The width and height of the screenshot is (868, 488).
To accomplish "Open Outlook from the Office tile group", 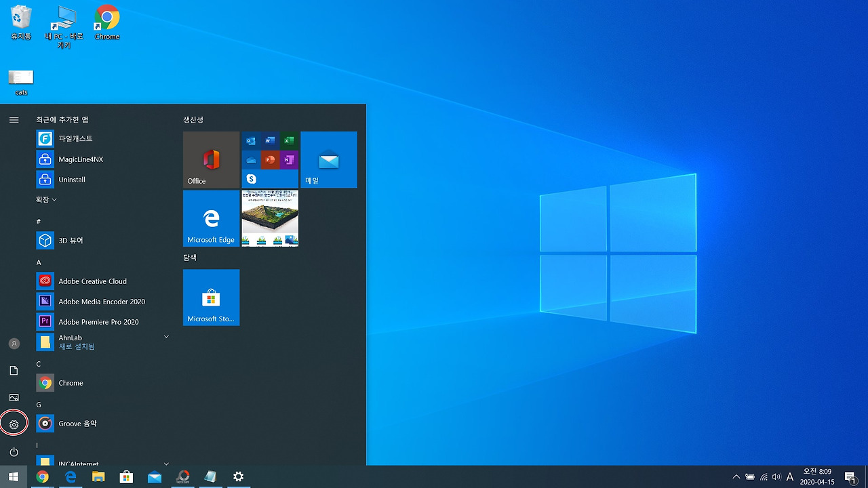I will (x=251, y=140).
